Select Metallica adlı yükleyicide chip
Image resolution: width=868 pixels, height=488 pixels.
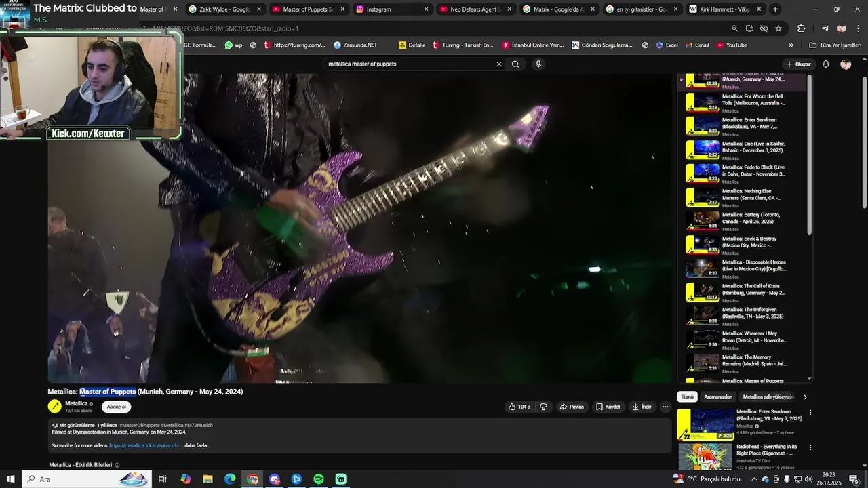(x=768, y=396)
